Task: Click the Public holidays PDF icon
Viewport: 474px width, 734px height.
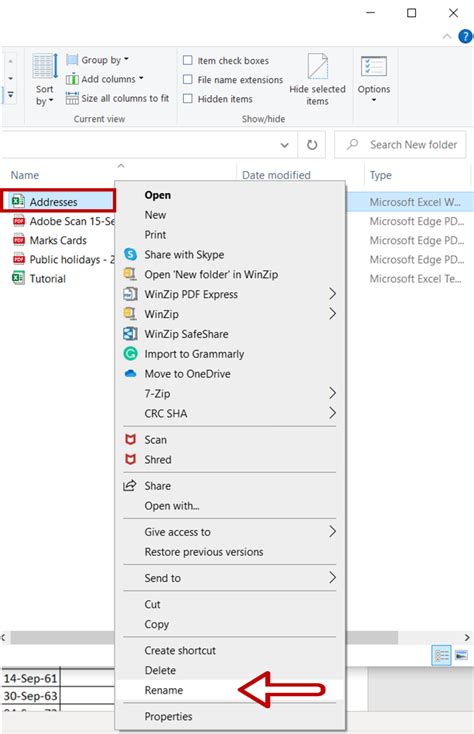Action: pyautogui.click(x=19, y=259)
